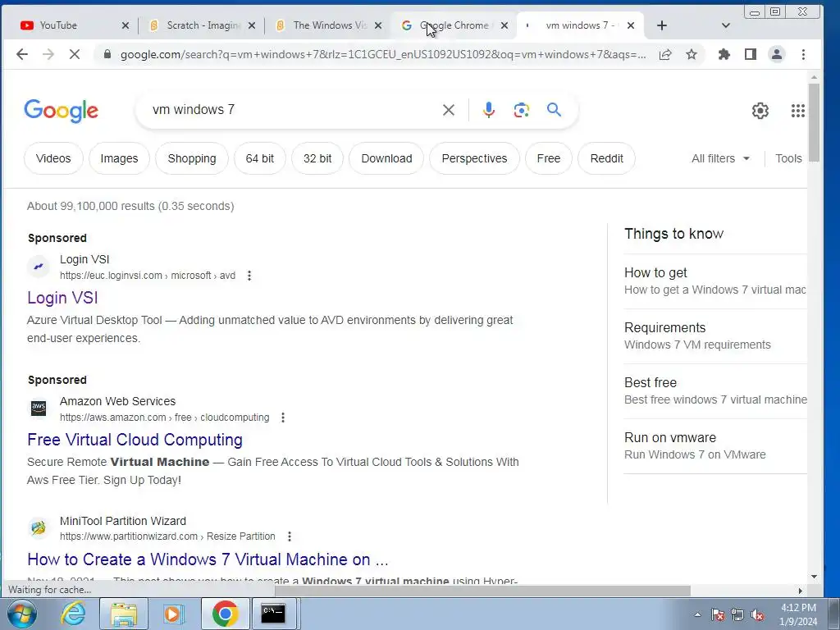Open the Login VSI ad options menu
This screenshot has width=840, height=630.
(249, 276)
